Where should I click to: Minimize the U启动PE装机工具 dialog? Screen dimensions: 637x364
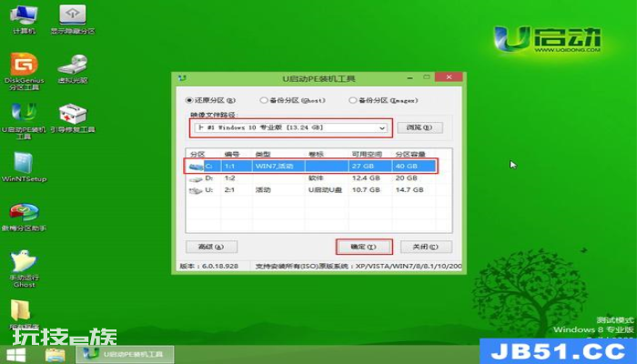[410, 77]
